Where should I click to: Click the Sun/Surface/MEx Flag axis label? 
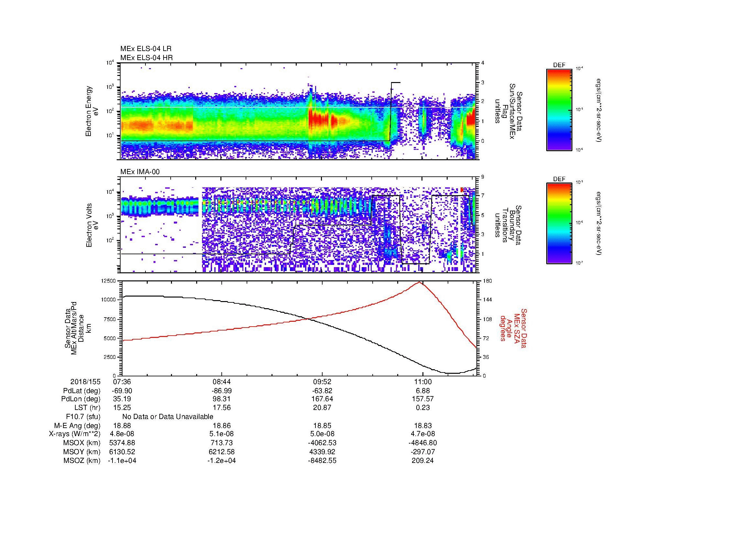tap(508, 111)
